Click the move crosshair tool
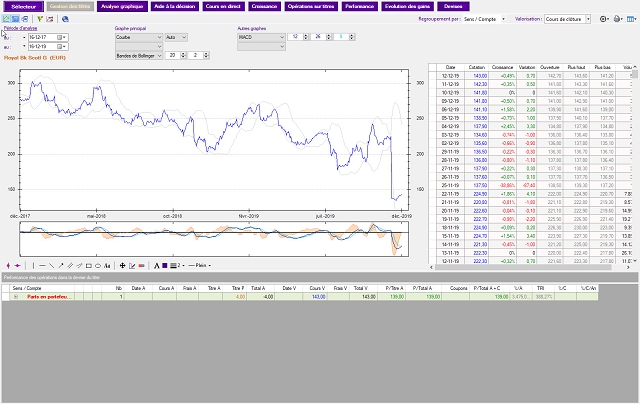Viewport: 640px width, 404px height. coord(122,265)
